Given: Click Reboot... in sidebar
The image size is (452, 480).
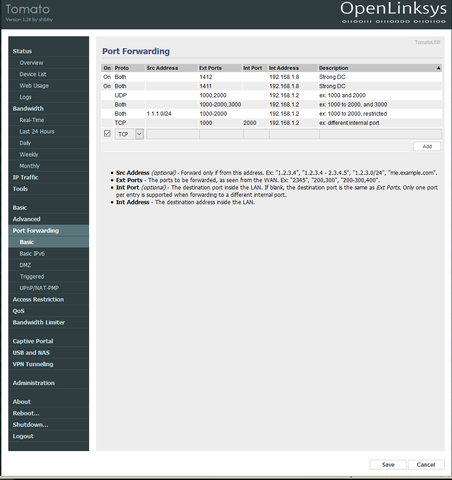Looking at the screenshot, I should (x=26, y=413).
